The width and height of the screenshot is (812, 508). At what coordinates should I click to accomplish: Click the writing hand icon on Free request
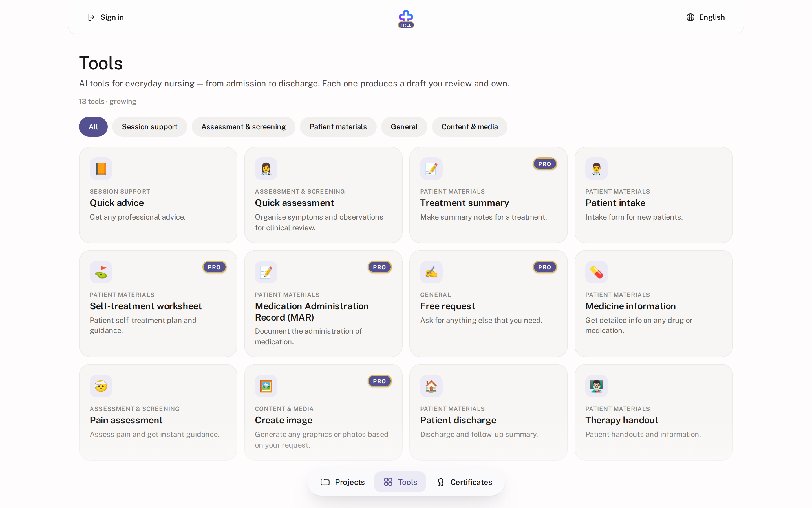pyautogui.click(x=431, y=272)
